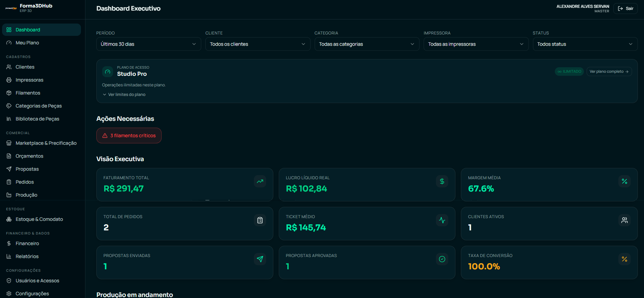Image resolution: width=644 pixels, height=298 pixels.
Task: Expand Ver limites do plano
Action: (124, 95)
